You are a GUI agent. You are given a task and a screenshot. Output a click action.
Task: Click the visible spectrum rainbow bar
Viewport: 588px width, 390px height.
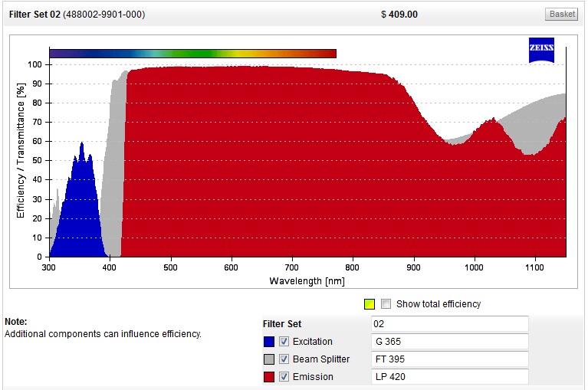click(x=192, y=54)
